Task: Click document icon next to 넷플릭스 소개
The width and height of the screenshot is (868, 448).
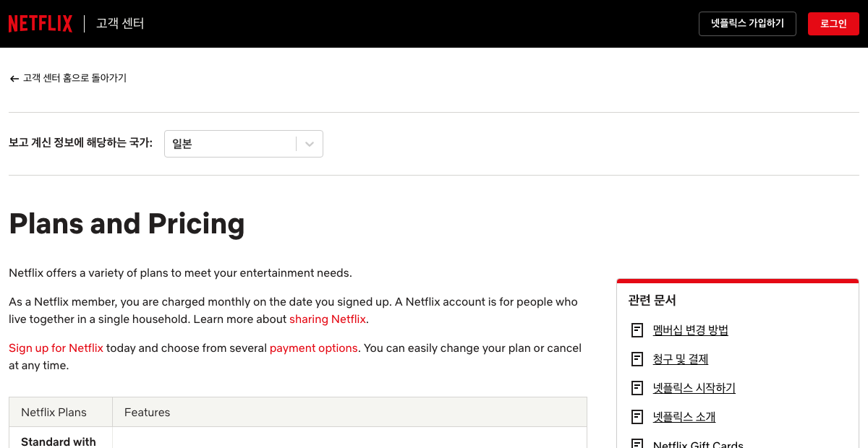Action: 637,417
